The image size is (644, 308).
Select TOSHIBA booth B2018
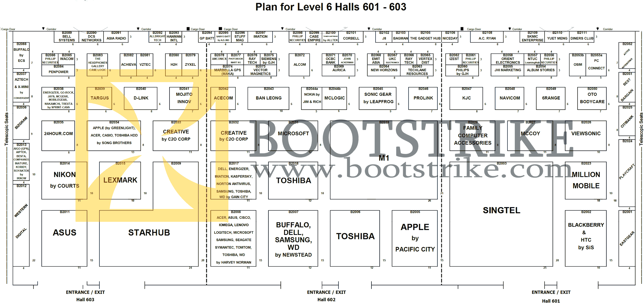coord(293,180)
